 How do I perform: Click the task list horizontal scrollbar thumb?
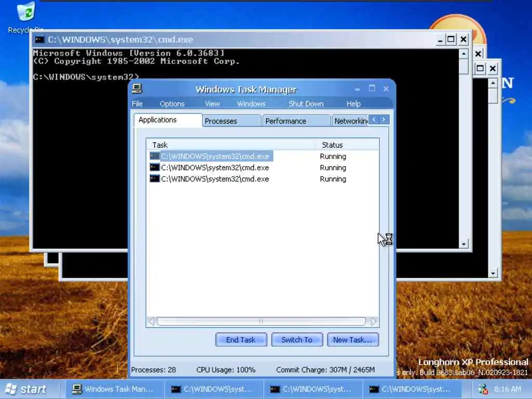pyautogui.click(x=261, y=321)
